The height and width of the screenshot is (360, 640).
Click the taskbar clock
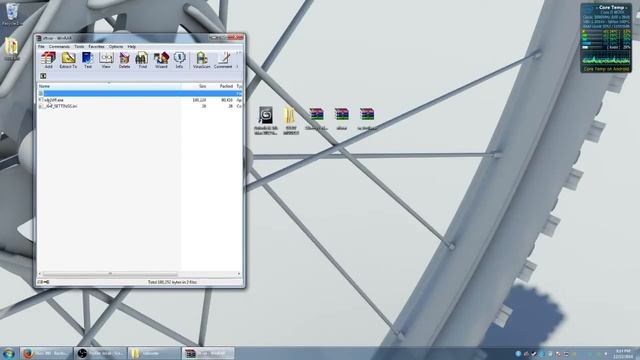click(622, 353)
